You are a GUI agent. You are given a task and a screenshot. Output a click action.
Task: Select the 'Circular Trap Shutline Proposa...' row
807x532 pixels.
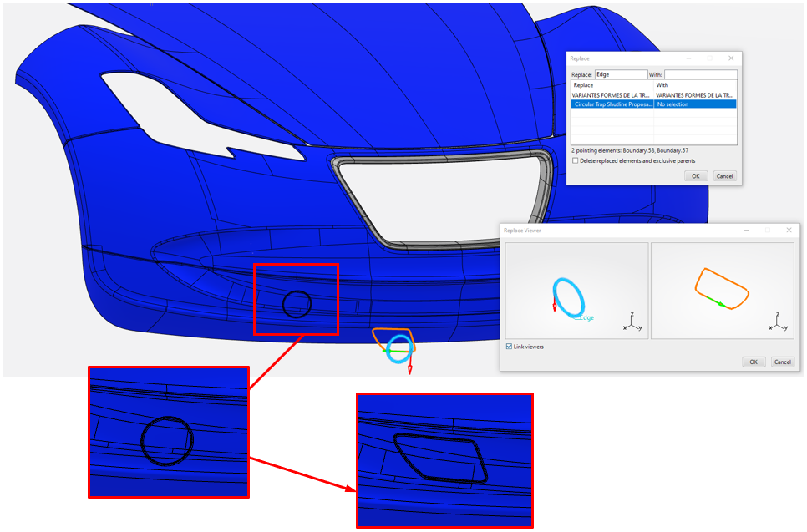(x=612, y=104)
